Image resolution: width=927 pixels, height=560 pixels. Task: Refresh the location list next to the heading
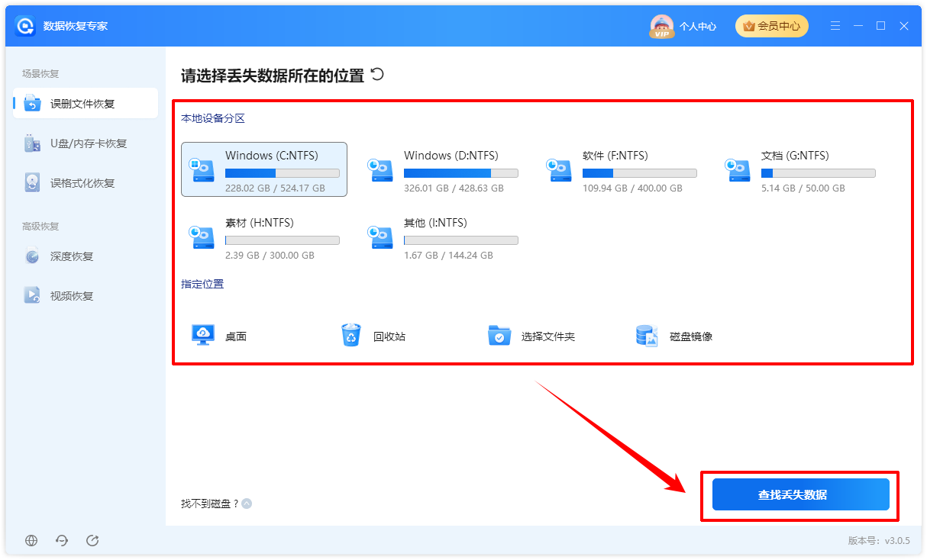(377, 75)
